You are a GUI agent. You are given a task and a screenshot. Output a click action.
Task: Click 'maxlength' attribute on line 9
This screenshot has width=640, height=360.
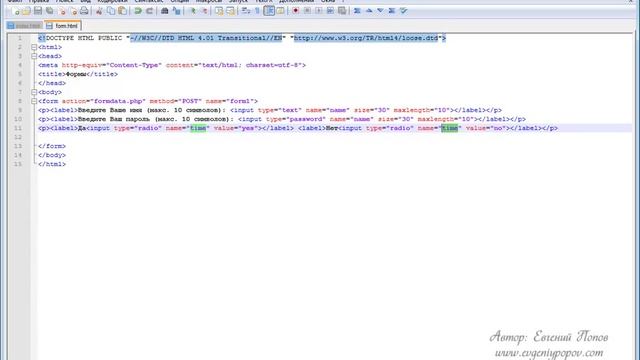[412, 110]
